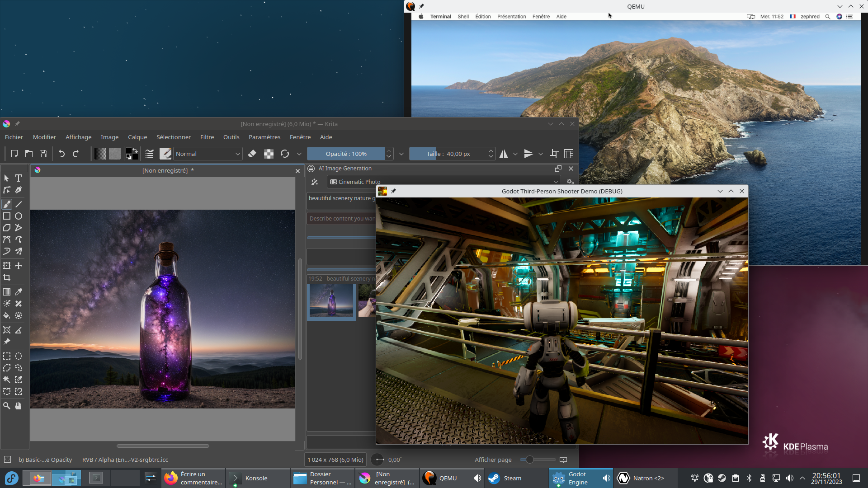
Task: Open the Présentation menu in QEMU macOS
Action: tap(511, 16)
